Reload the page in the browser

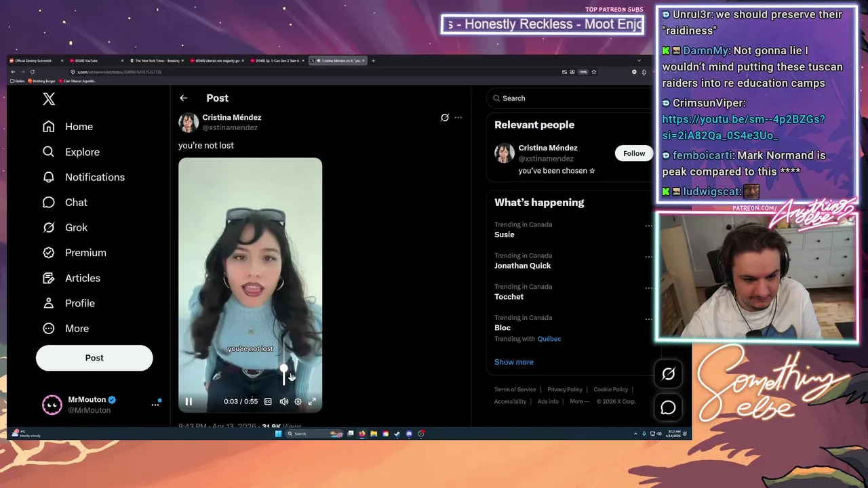pyautogui.click(x=32, y=72)
